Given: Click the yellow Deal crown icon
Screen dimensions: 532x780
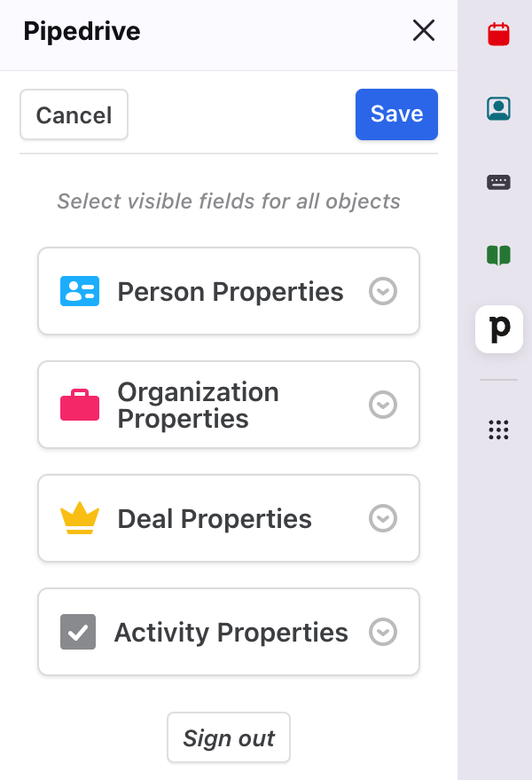Looking at the screenshot, I should pos(79,518).
